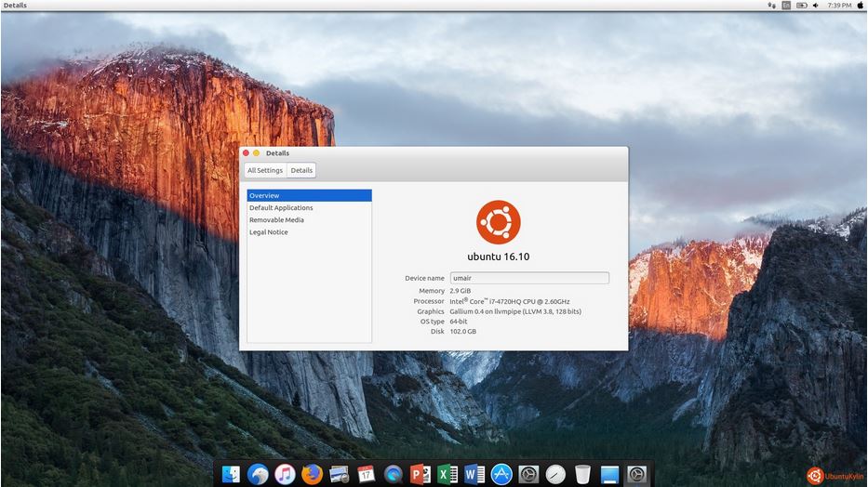The width and height of the screenshot is (868, 487).
Task: Click Graphics value 'Gallium 0.4 on llvmpipe'
Action: (x=486, y=311)
